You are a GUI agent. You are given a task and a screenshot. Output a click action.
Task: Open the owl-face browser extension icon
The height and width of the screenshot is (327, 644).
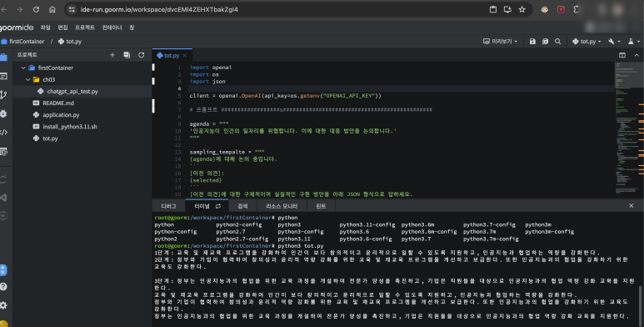[x=545, y=9]
